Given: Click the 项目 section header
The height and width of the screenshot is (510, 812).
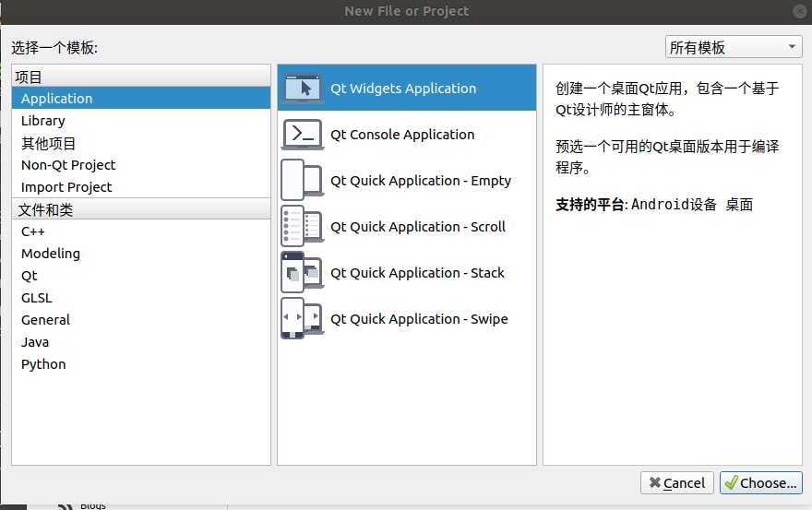Looking at the screenshot, I should point(141,77).
